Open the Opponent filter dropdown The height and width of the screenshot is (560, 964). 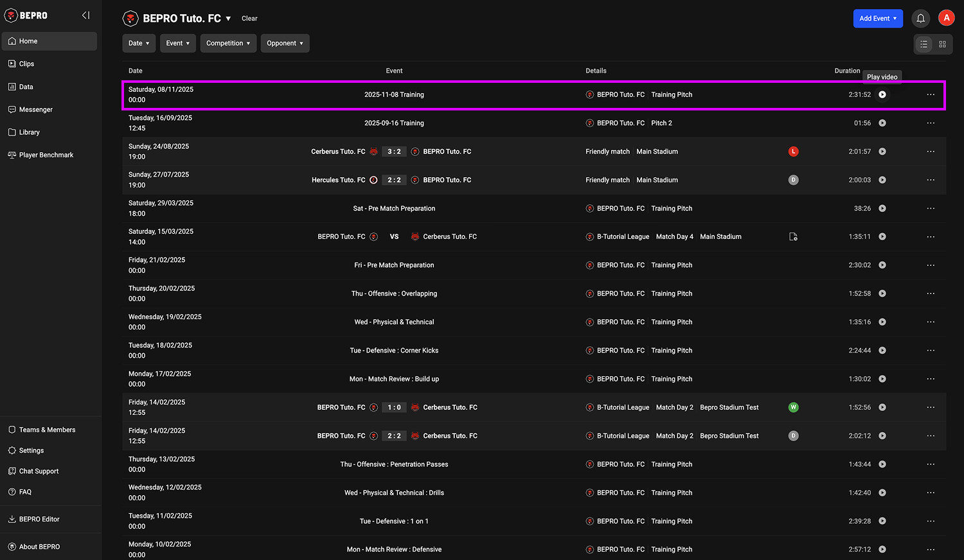(285, 43)
